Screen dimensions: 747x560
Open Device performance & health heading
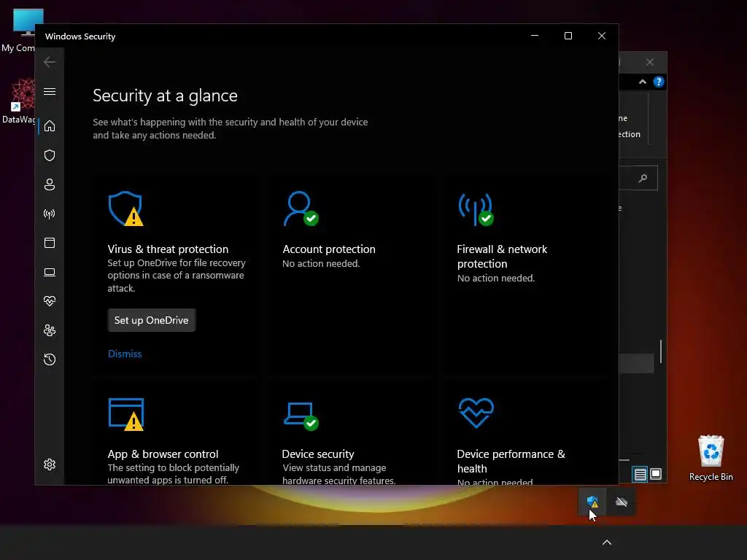point(511,461)
